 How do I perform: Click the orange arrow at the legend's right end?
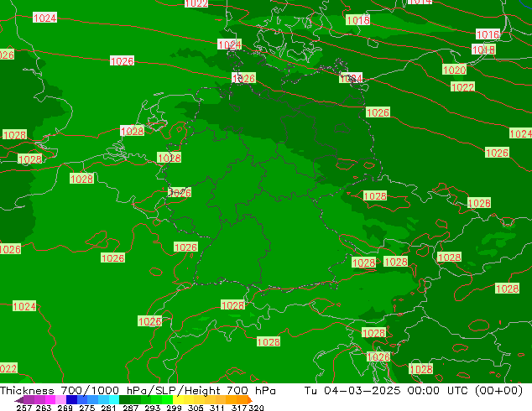[x=250, y=400]
